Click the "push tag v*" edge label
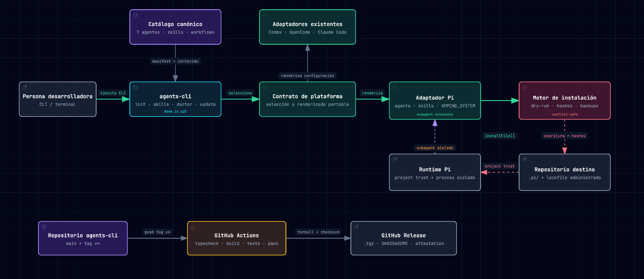Image resolution: width=644 pixels, height=279 pixels. tap(157, 232)
